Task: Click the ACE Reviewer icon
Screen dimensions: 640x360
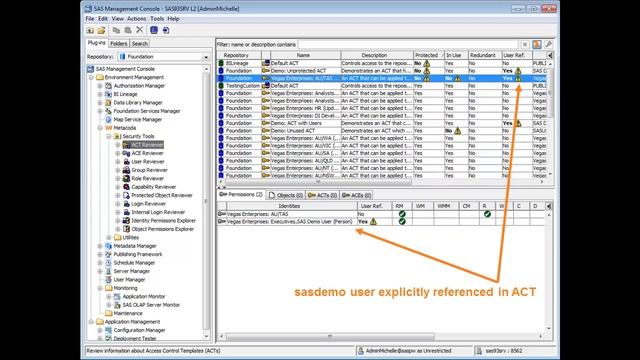Action: pos(127,153)
